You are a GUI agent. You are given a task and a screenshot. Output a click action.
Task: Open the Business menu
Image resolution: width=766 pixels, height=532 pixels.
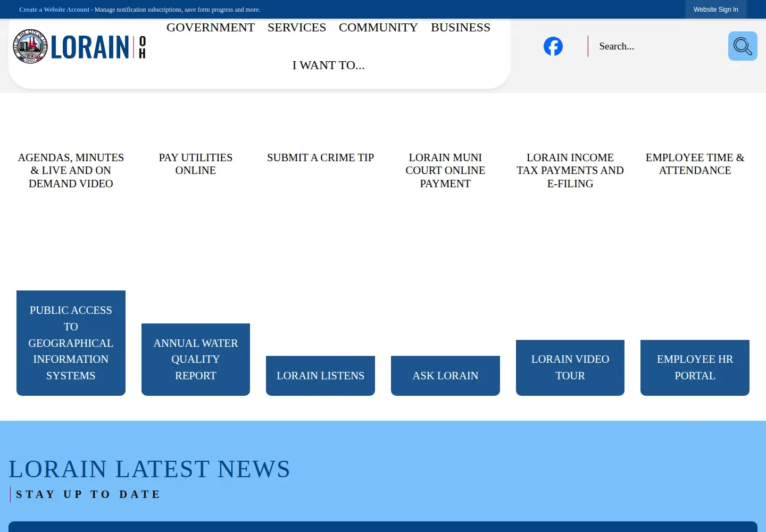coord(461,28)
